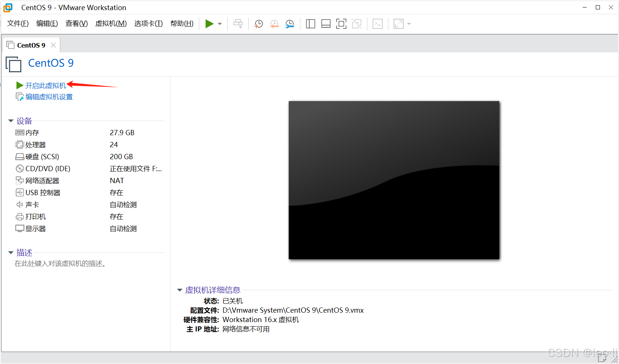Click the 200 GB disk size value
619x364 pixels.
click(x=121, y=157)
